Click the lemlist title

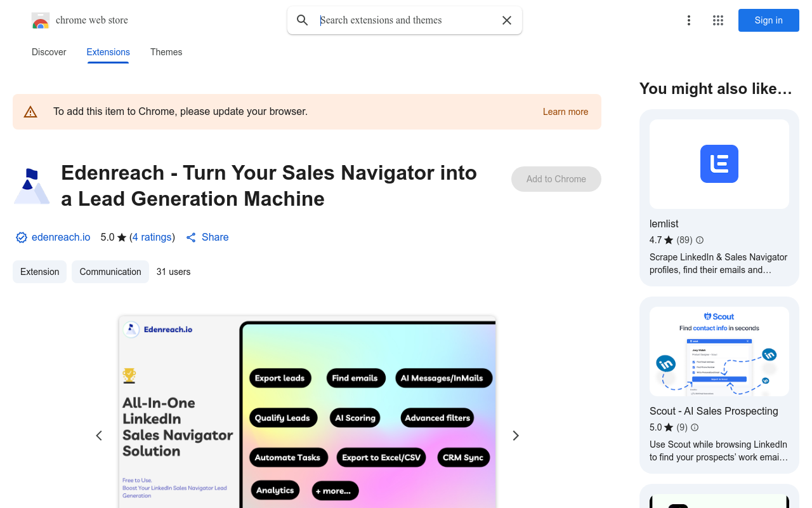tap(664, 224)
